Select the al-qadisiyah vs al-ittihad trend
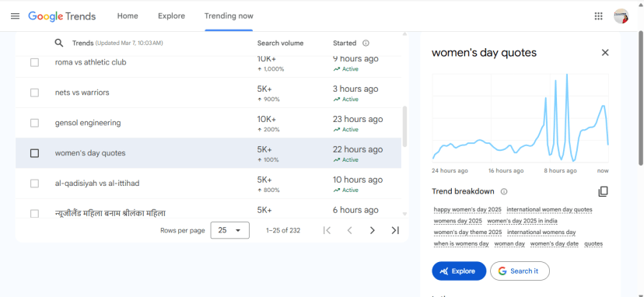 point(97,183)
